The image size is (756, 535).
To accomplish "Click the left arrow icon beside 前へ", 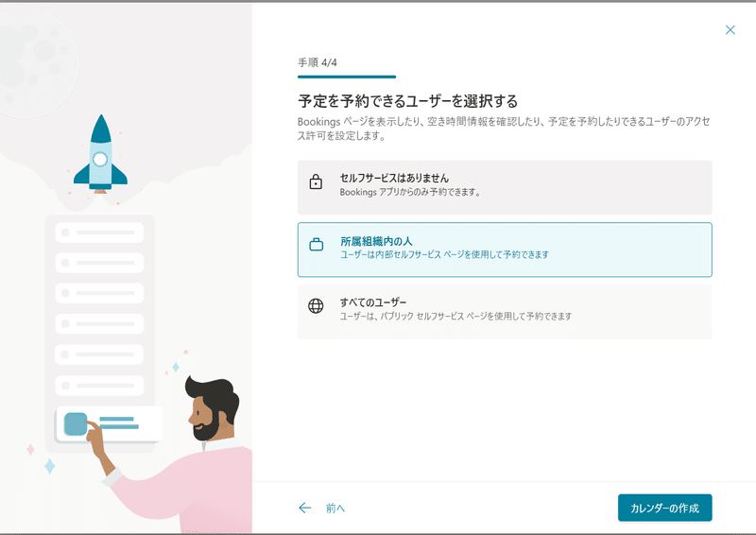I will (x=304, y=508).
